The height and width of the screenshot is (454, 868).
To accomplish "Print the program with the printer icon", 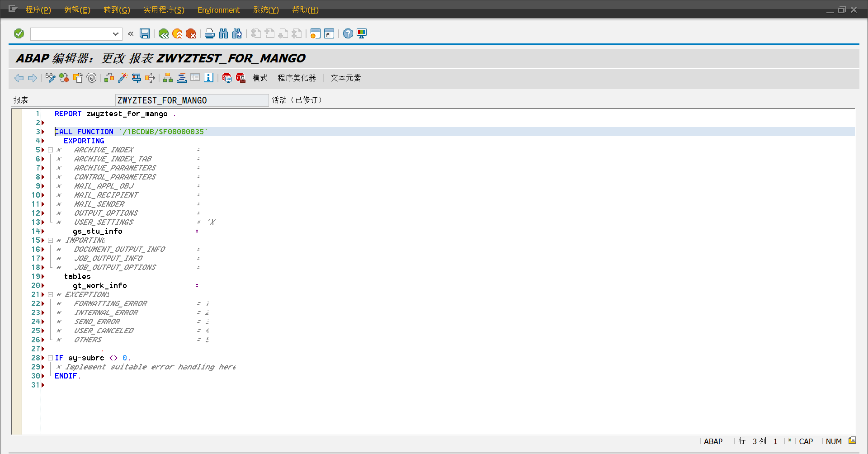I will pos(210,33).
